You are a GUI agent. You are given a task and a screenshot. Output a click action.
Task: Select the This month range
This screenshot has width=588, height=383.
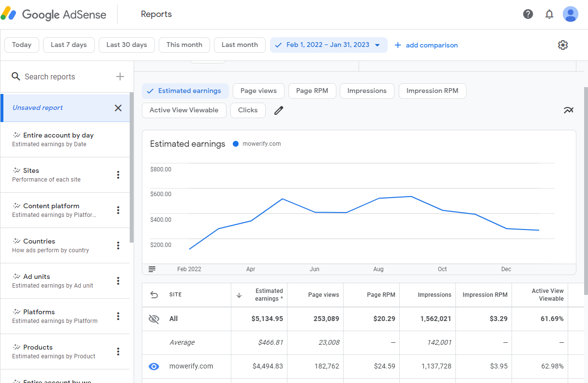(184, 45)
